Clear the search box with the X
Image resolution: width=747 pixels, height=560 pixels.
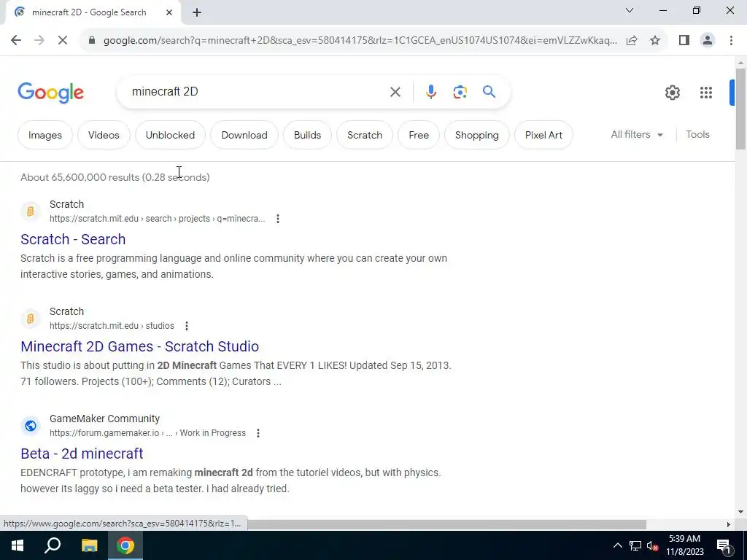(x=395, y=92)
